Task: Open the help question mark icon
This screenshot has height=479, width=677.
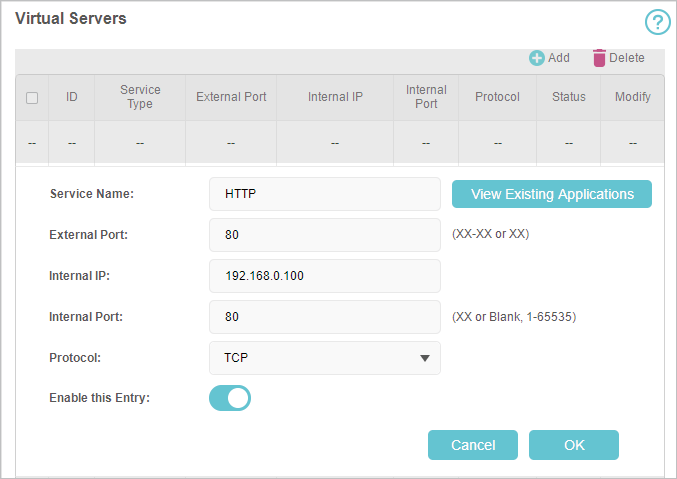Action: [x=657, y=22]
